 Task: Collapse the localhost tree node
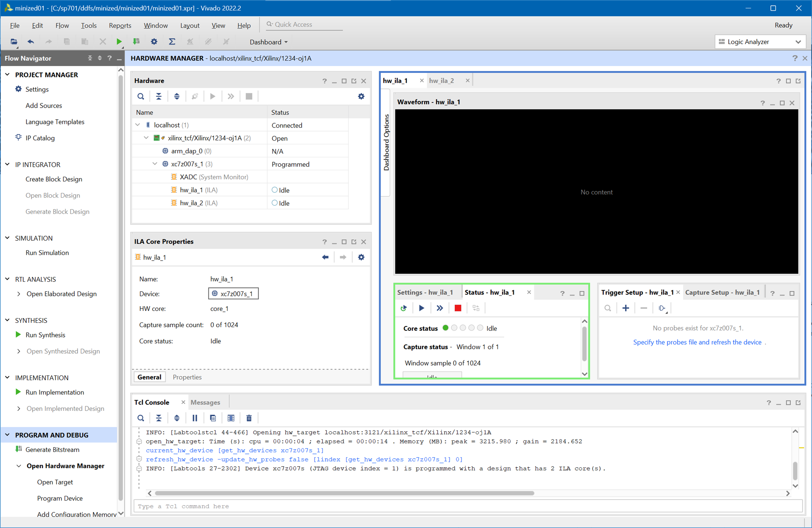coord(138,125)
